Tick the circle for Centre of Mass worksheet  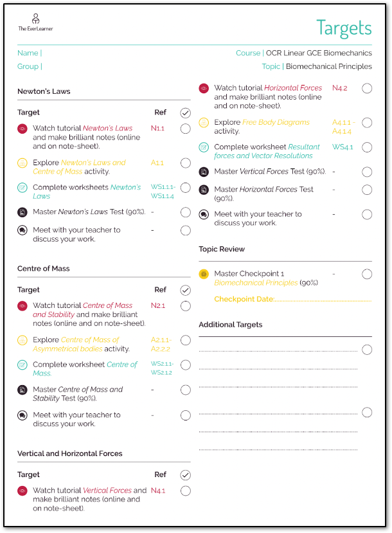pyautogui.click(x=185, y=365)
